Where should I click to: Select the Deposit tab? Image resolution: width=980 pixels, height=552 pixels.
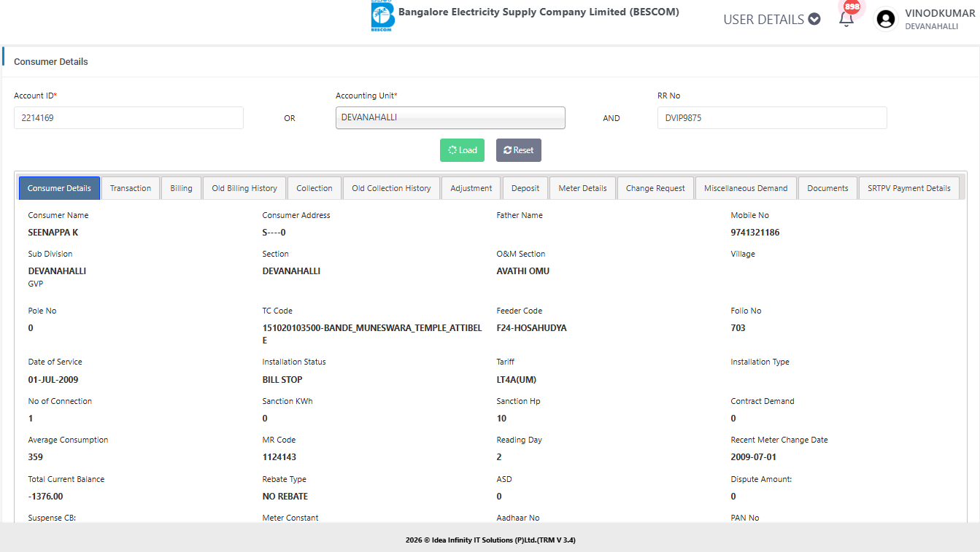click(525, 188)
